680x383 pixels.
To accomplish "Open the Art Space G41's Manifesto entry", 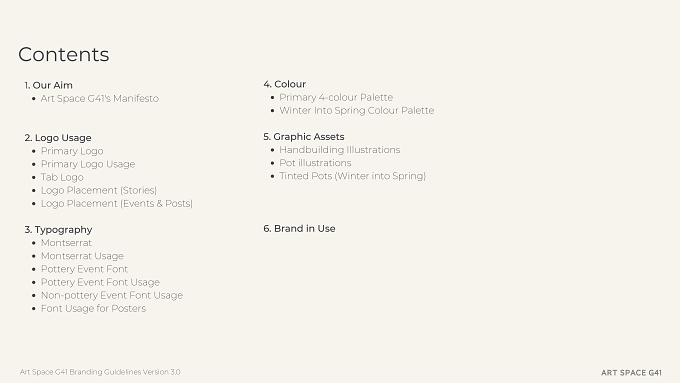I will click(100, 99).
